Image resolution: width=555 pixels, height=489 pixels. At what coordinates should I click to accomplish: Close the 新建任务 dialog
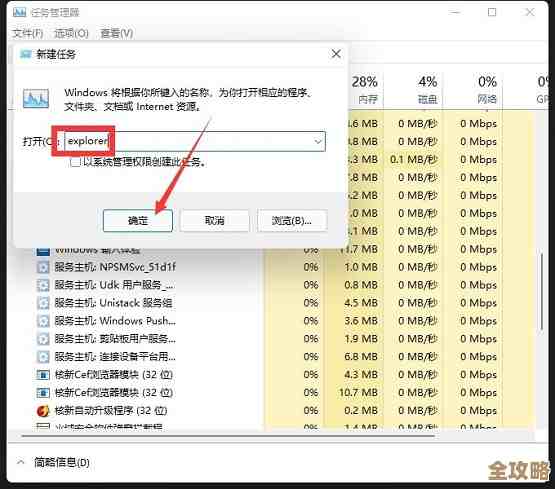[x=336, y=54]
